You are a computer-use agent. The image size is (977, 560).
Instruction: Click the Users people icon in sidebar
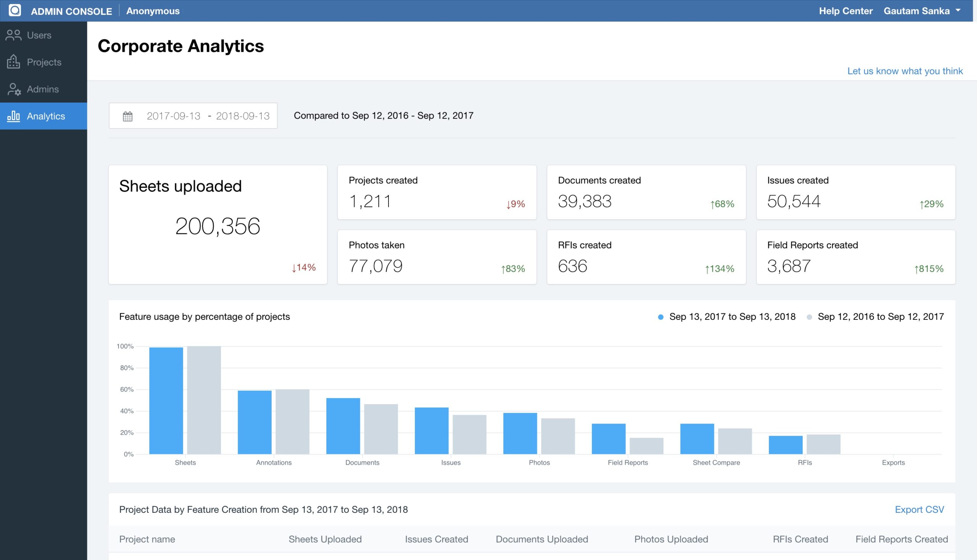13,35
